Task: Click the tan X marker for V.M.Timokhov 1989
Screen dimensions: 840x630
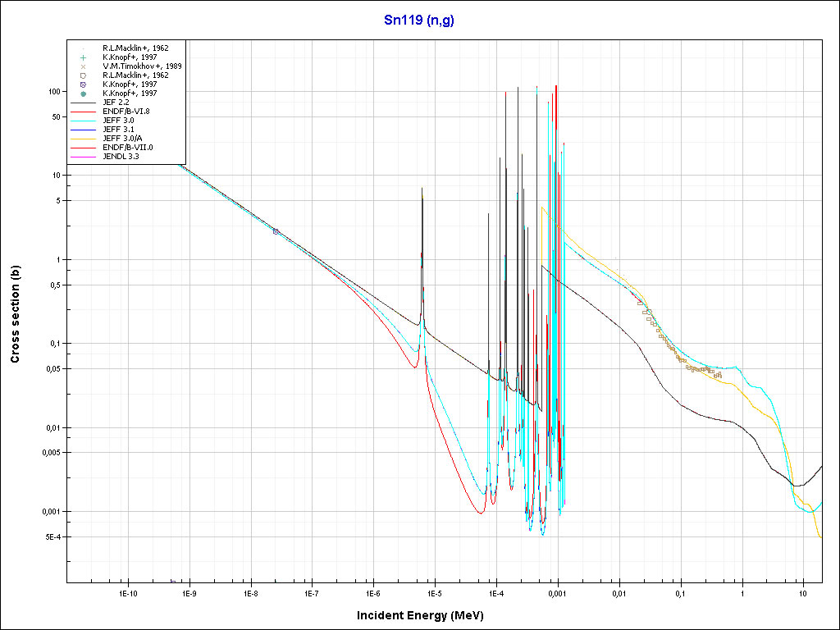Action: pyautogui.click(x=84, y=66)
